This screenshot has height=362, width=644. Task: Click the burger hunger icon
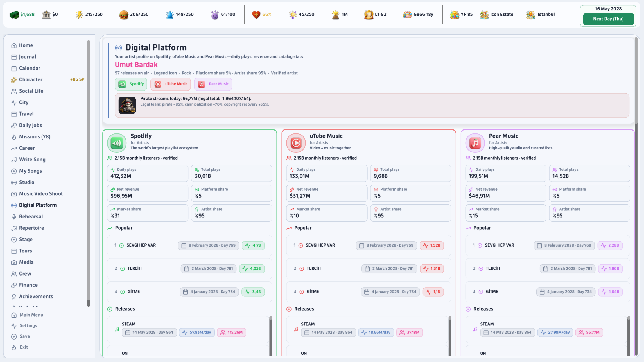tap(124, 15)
